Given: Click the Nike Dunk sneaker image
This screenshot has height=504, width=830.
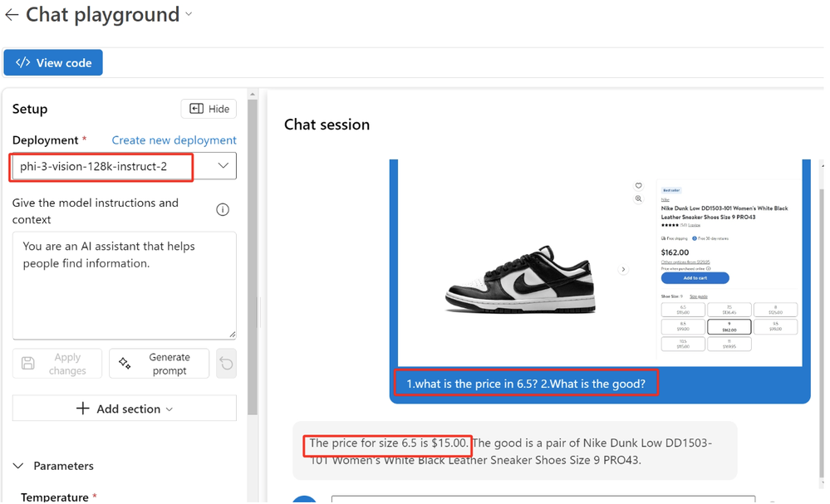Looking at the screenshot, I should (520, 279).
